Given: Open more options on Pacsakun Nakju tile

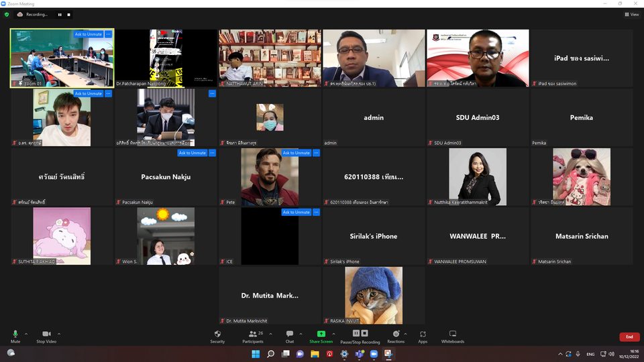Looking at the screenshot, I should click(212, 153).
